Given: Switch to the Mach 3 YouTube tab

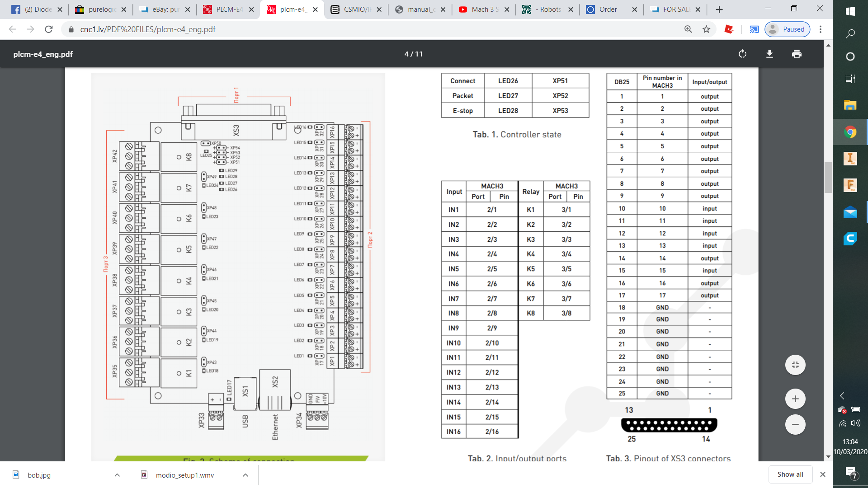Looking at the screenshot, I should [x=480, y=9].
